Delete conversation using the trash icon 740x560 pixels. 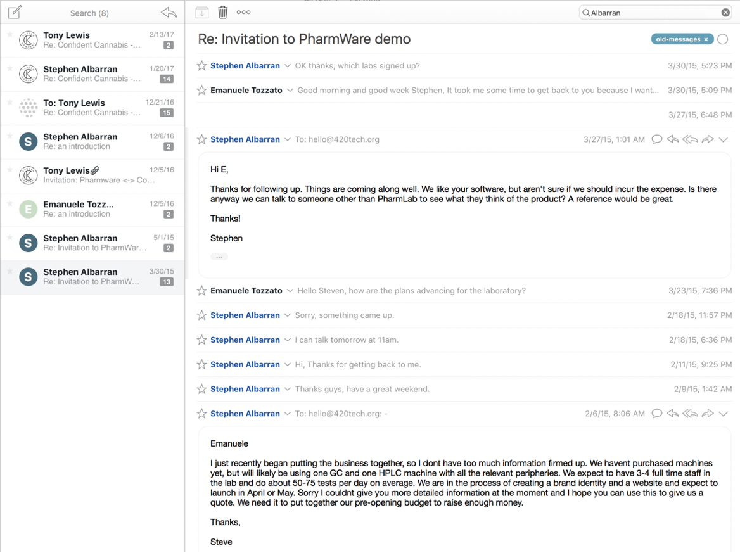[x=223, y=12]
